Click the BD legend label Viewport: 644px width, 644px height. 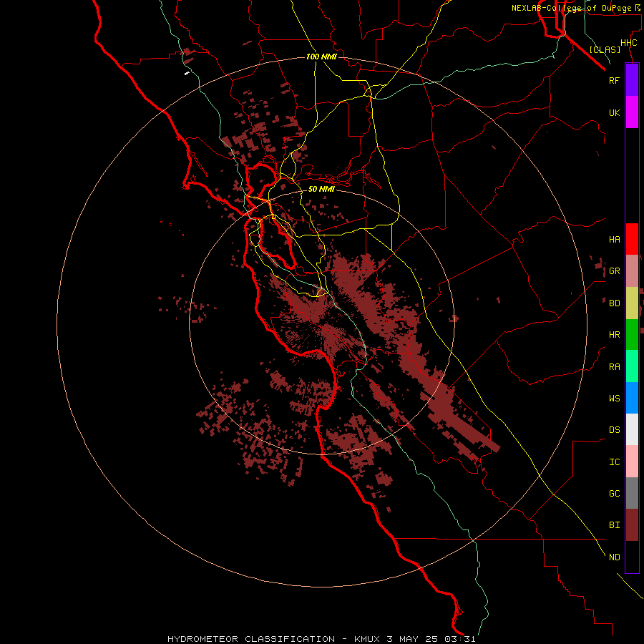pos(614,303)
